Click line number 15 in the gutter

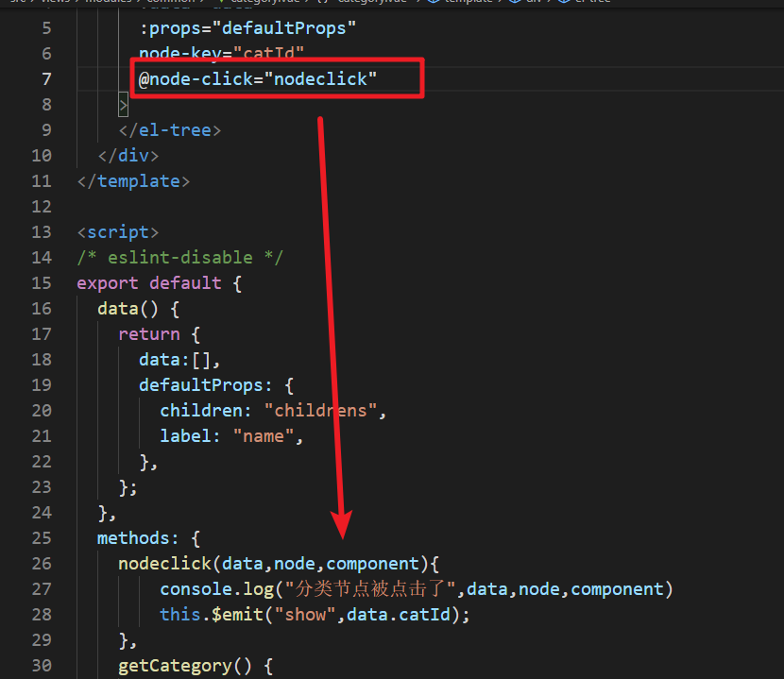point(42,283)
